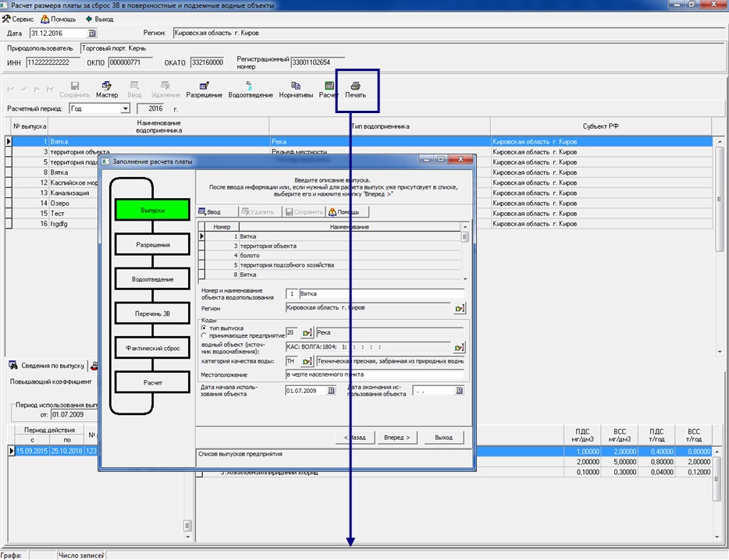This screenshot has height=560, width=729.
Task: Click the Местоположение input field
Action: pyautogui.click(x=374, y=375)
